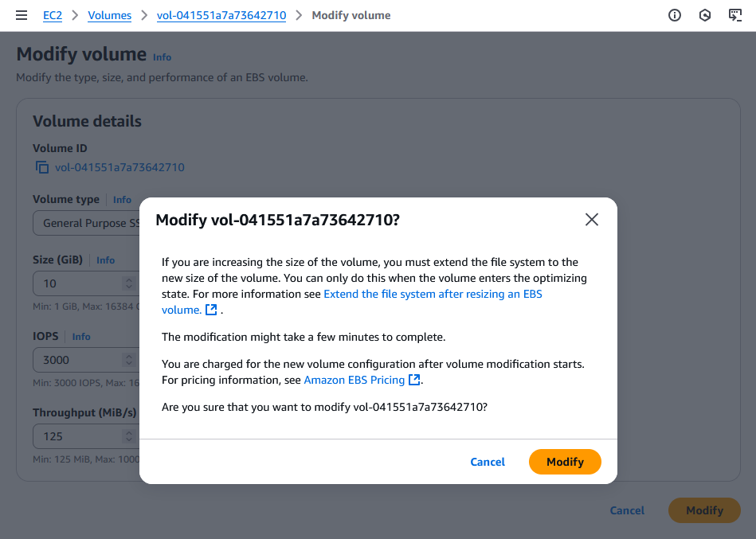Close the Modify volume dialog with X

tap(592, 220)
